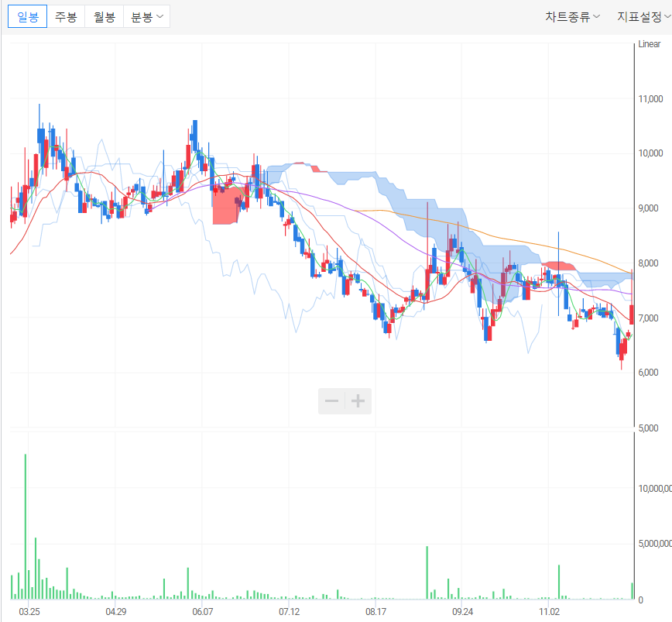The width and height of the screenshot is (672, 622).
Task: Click the 8,000 price axis label
Action: coord(649,263)
